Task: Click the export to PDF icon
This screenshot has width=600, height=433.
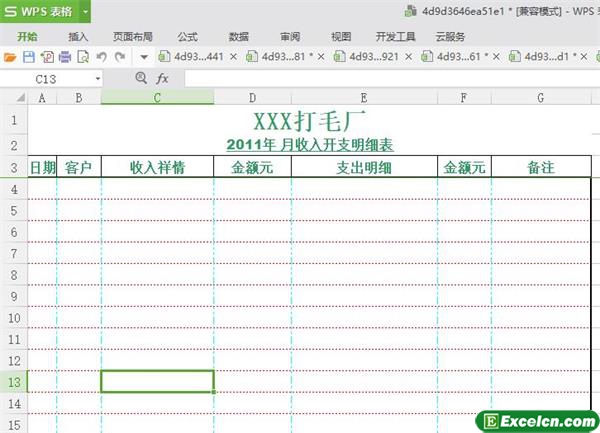Action: click(x=47, y=57)
